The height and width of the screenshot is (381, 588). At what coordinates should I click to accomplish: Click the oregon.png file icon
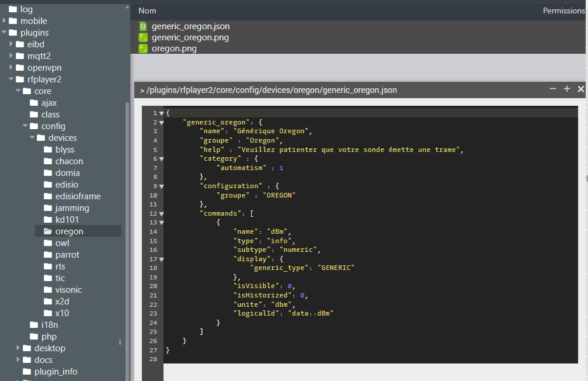click(143, 49)
